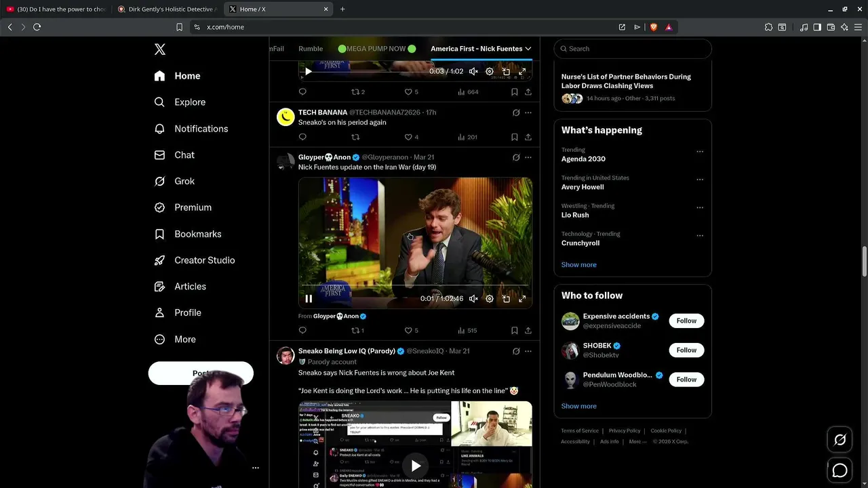Open more options on TECH BANANA post
This screenshot has width=868, height=488.
point(528,113)
